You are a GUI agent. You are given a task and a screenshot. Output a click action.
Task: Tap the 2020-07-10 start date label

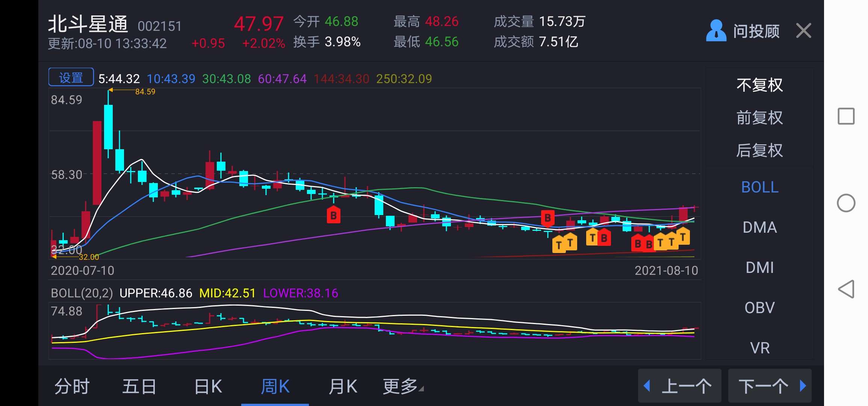pos(82,271)
